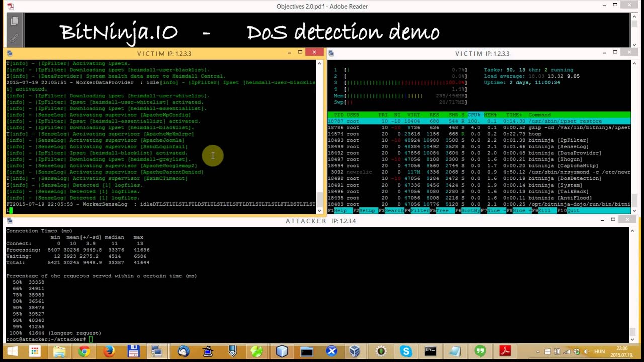
Task: Click the Adobe Reader title bar icon
Action: point(10,6)
